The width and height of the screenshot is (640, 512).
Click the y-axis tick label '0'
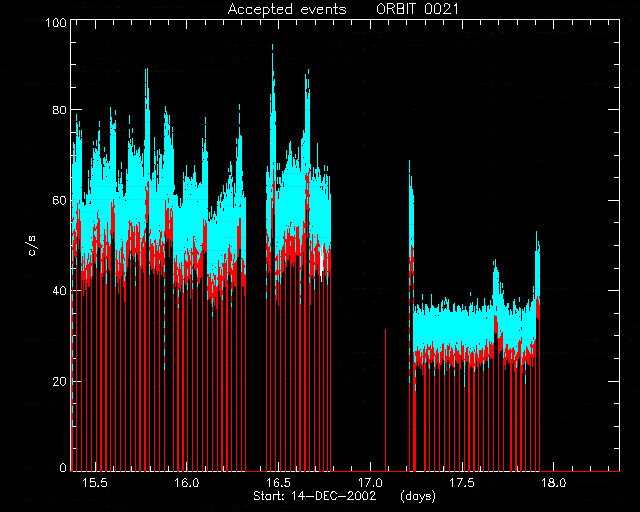[x=63, y=468]
